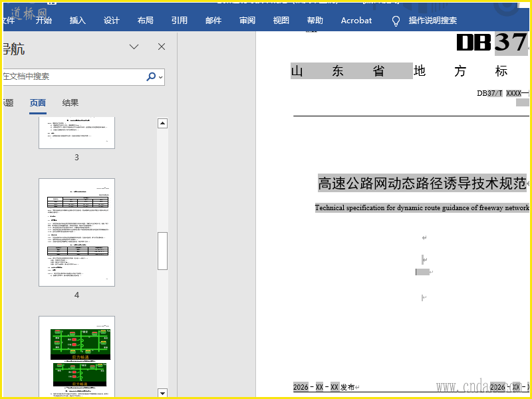Screen dimensions: 532x399
Task: Click the document search input field
Action: [x=73, y=76]
